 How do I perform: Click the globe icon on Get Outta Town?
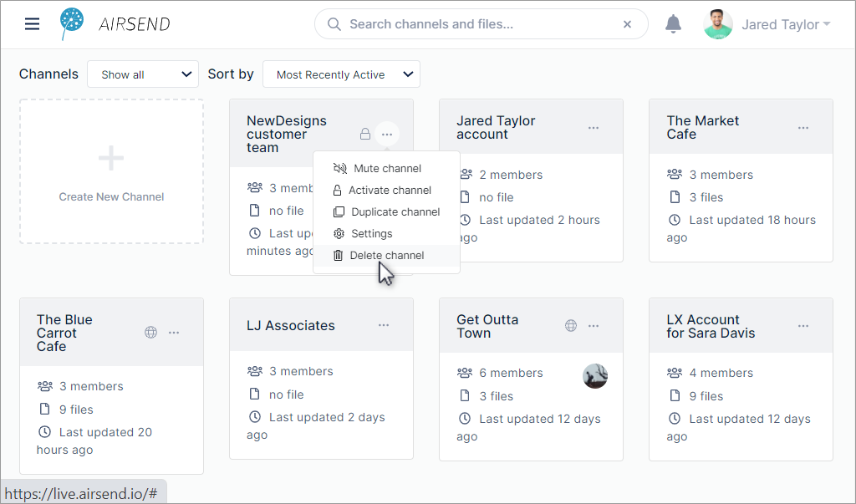pos(570,326)
